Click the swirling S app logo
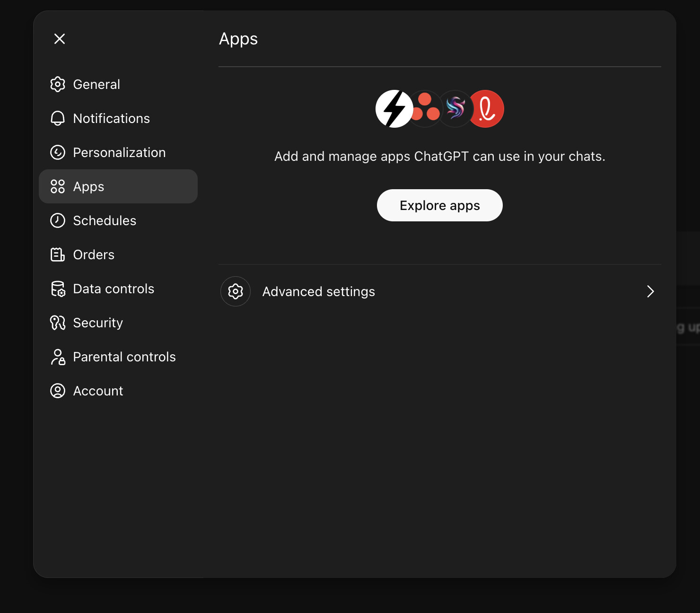The height and width of the screenshot is (613, 700). (x=455, y=109)
